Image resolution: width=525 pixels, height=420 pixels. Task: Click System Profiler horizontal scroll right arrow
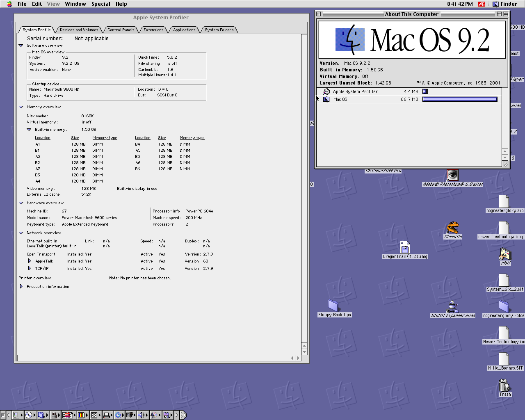[298, 358]
